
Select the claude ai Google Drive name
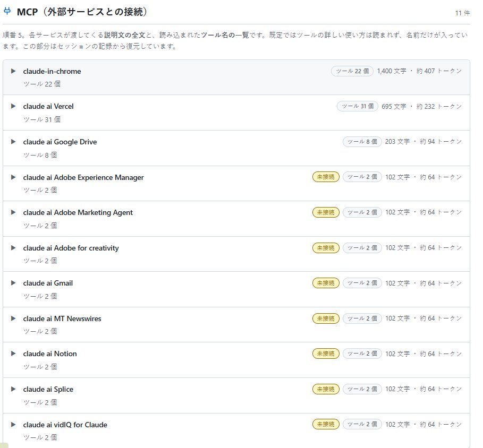60,142
